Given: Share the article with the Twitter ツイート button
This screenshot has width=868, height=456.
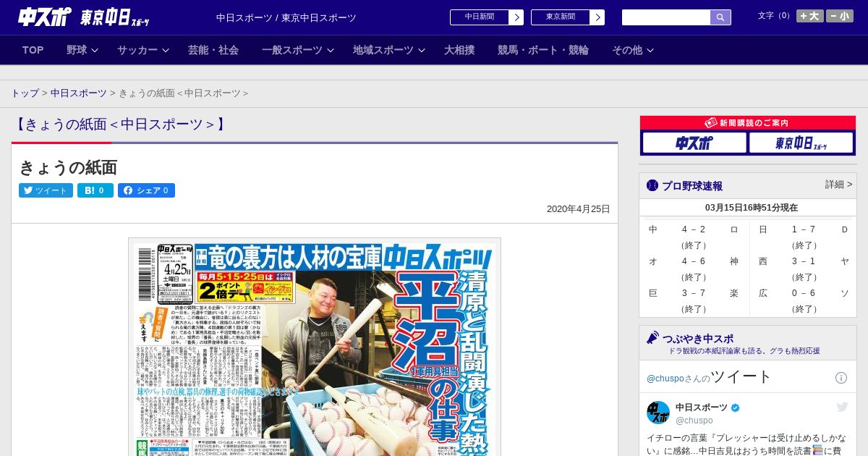Looking at the screenshot, I should coord(46,190).
